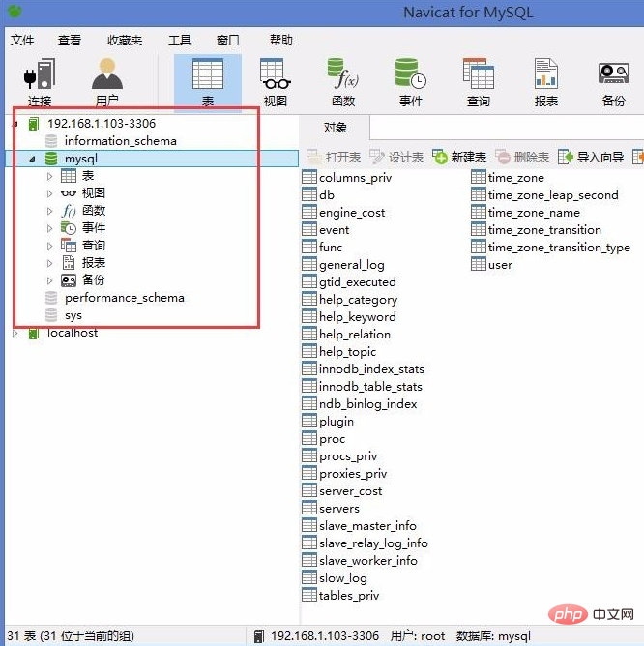Open the 查看 menu
This screenshot has height=646, width=644.
tap(70, 40)
